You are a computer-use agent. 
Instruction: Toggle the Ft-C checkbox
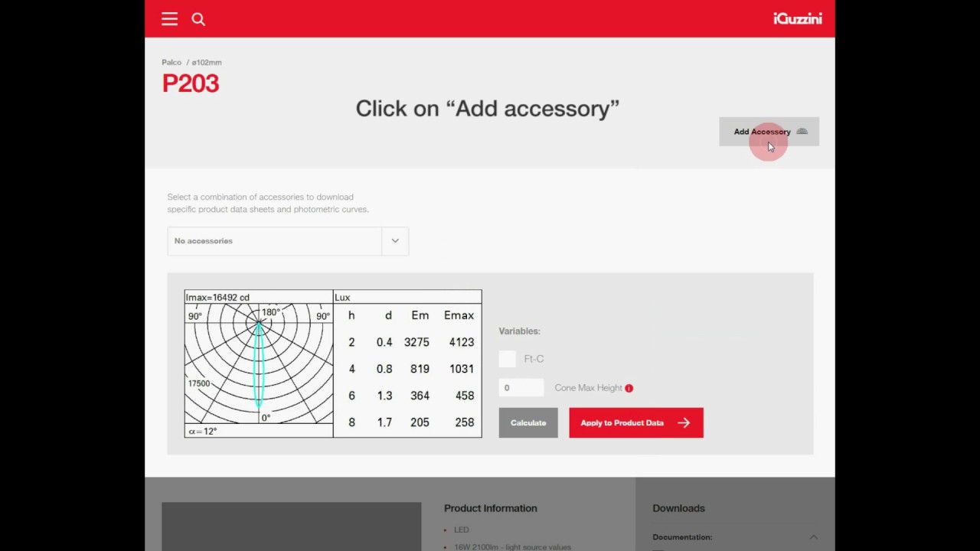pos(507,359)
